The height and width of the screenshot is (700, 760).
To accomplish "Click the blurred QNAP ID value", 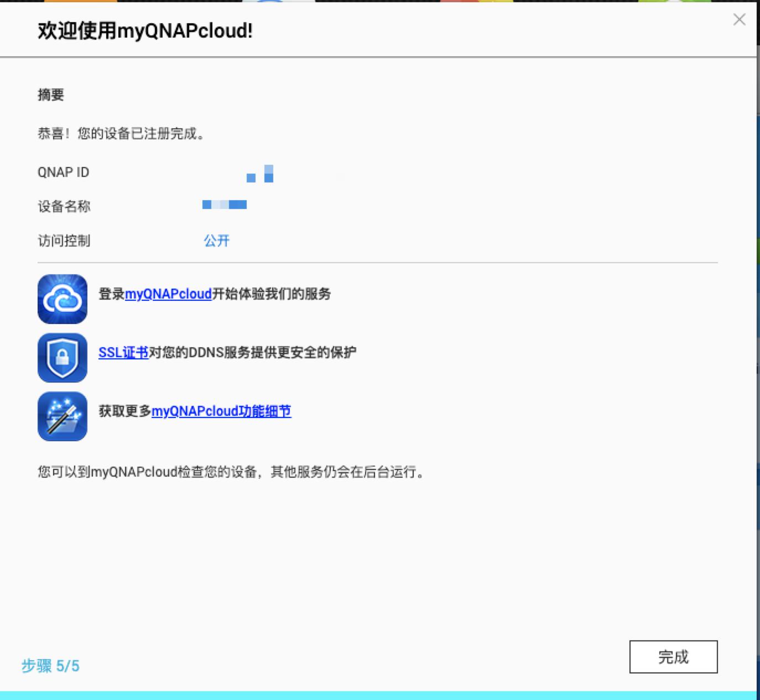I will coord(260,174).
